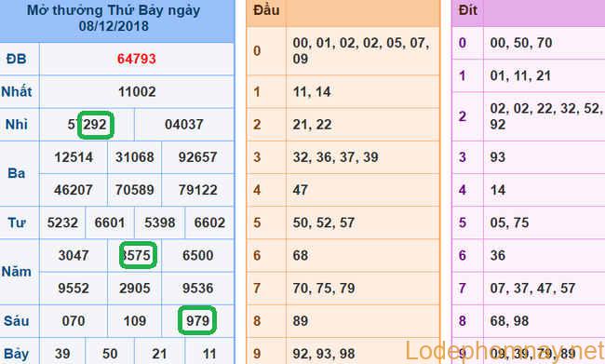Click the Năm prize number 3047
This screenshot has height=364, width=605.
click(74, 255)
